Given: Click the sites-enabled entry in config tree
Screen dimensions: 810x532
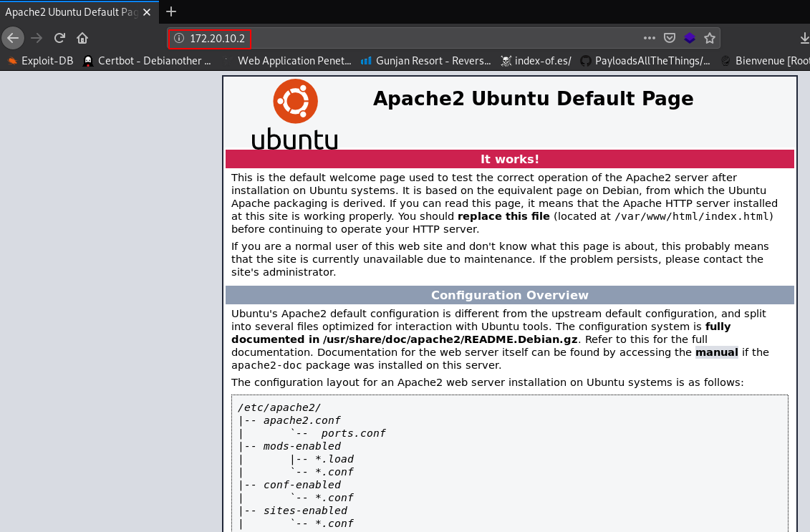Looking at the screenshot, I should 305,511.
